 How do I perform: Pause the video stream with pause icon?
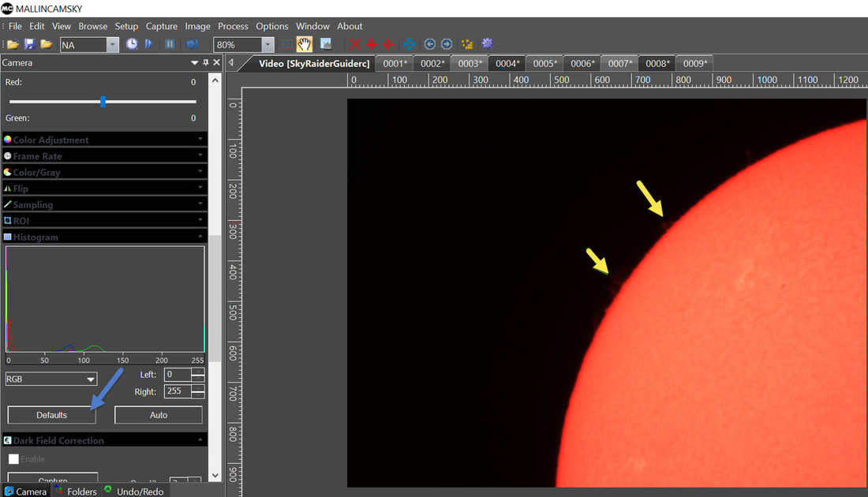coord(170,44)
